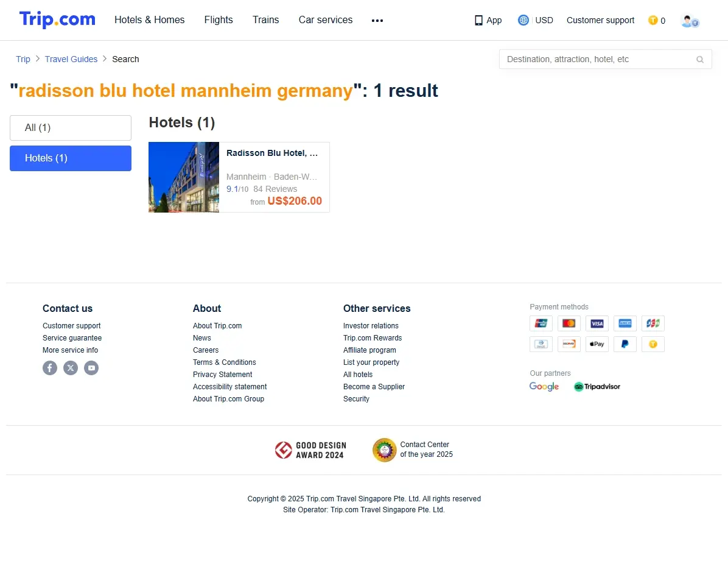The width and height of the screenshot is (728, 561).
Task: Open the Trains menu
Action: click(x=265, y=20)
